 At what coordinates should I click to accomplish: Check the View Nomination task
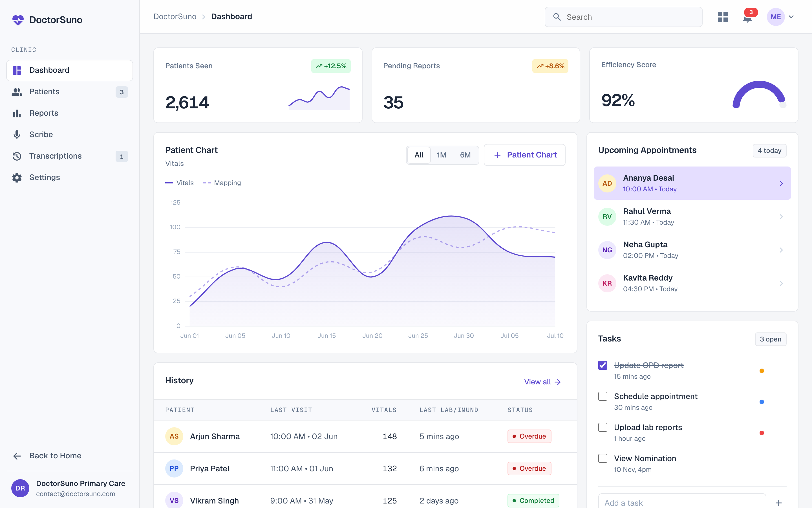603,459
